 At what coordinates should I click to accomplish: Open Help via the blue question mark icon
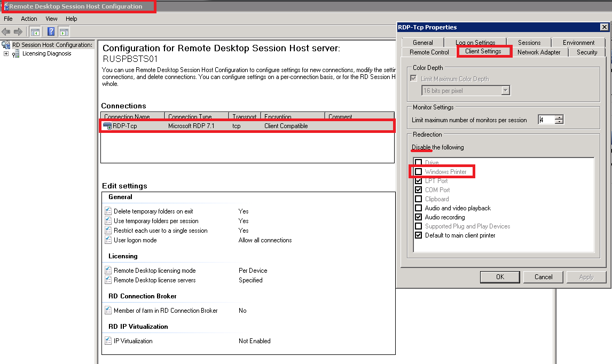[51, 31]
